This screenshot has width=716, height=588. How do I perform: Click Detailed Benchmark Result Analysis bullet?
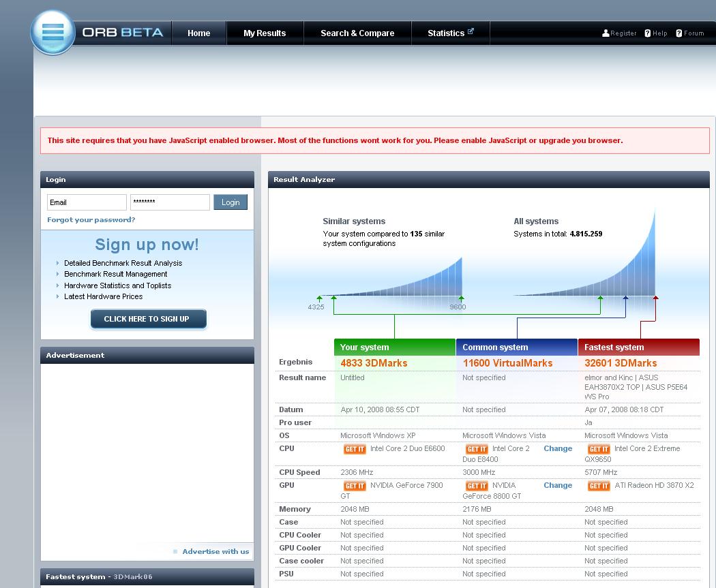pos(123,263)
